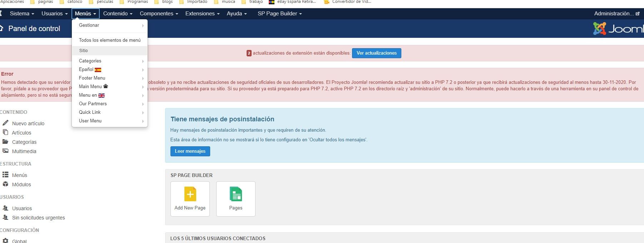Screen dimensions: 644x243
Task: Open the musica bookmarks folder
Action: click(224, 2)
